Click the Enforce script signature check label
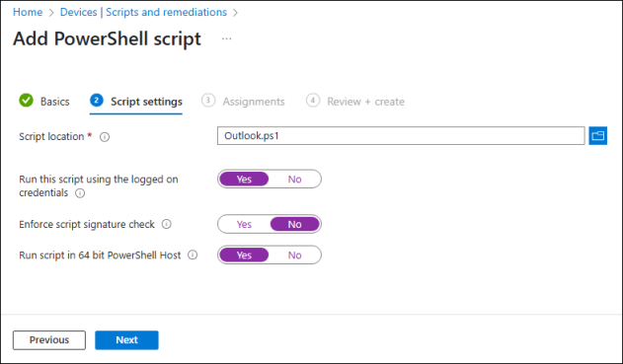The width and height of the screenshot is (623, 364). pyautogui.click(x=87, y=224)
